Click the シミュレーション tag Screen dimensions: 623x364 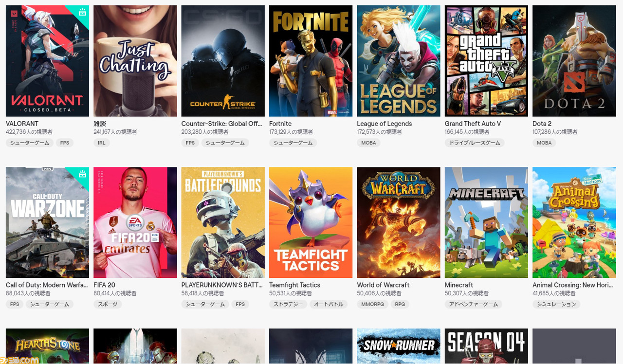tap(556, 304)
